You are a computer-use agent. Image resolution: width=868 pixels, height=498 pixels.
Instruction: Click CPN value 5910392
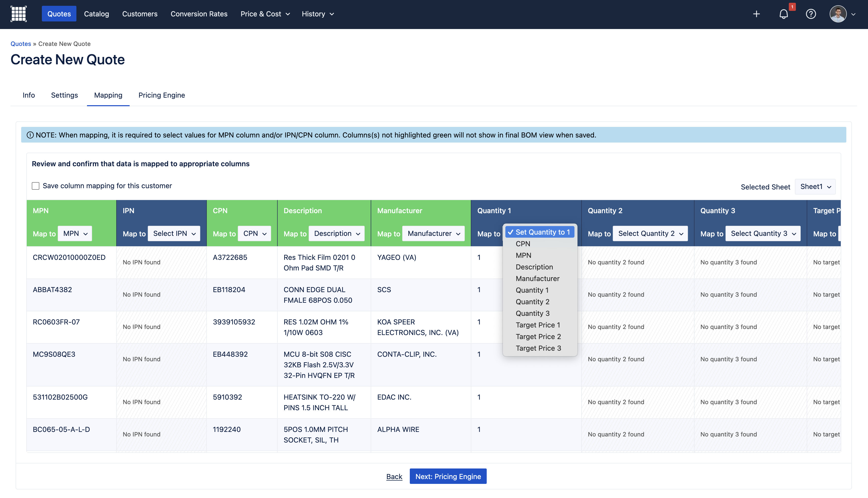click(x=227, y=397)
